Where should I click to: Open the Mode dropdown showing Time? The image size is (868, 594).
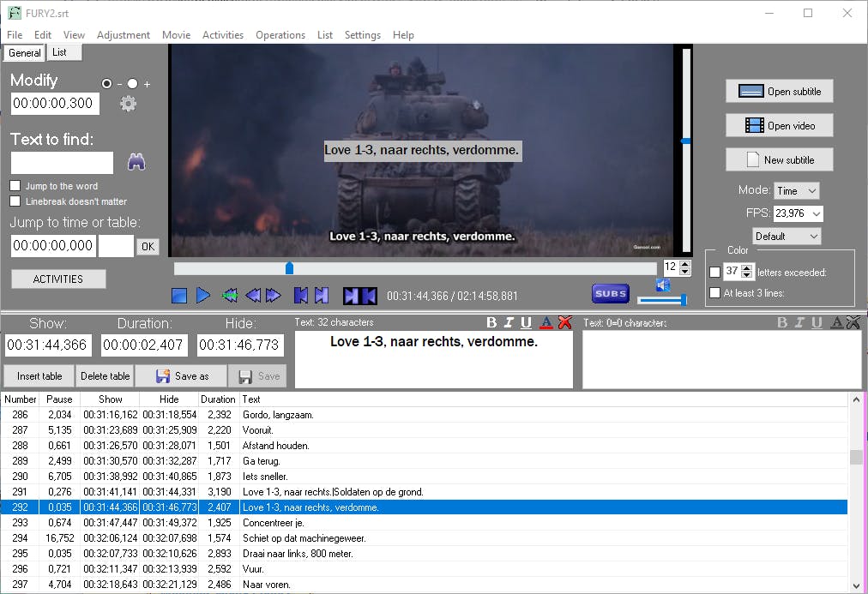pyautogui.click(x=796, y=191)
